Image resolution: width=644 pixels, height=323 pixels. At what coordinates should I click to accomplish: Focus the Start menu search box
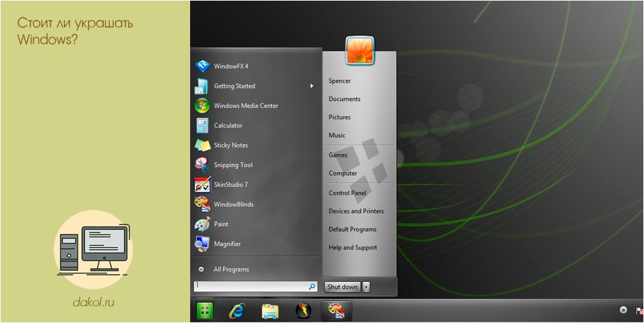pyautogui.click(x=255, y=286)
